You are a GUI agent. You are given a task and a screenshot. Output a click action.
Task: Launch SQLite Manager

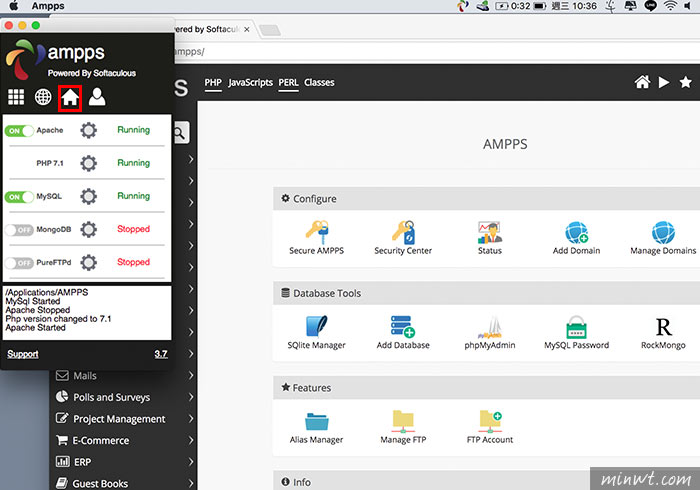click(x=317, y=332)
